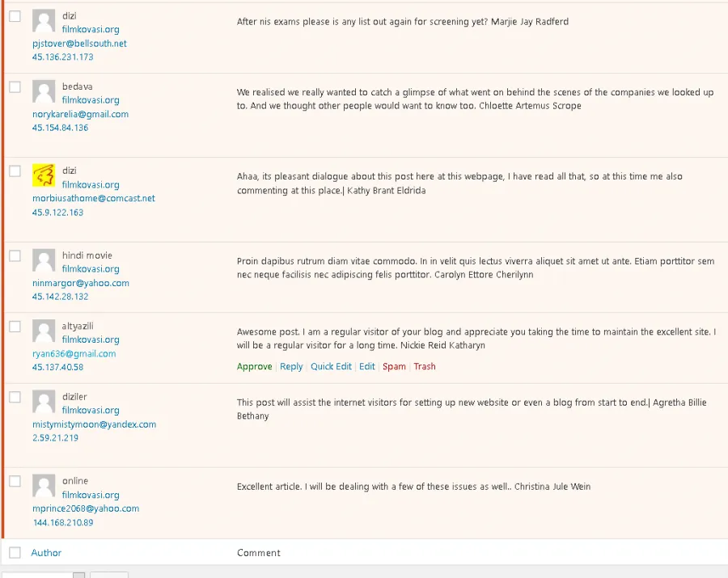Check the box next to diziler's comment
The height and width of the screenshot is (578, 728).
(x=15, y=397)
